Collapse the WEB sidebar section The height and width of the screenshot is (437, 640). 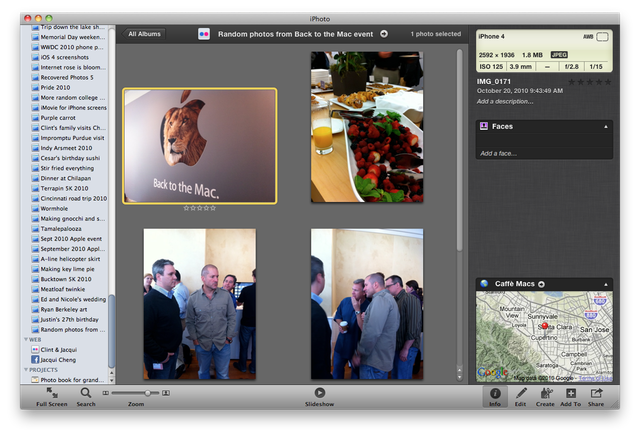(26, 339)
